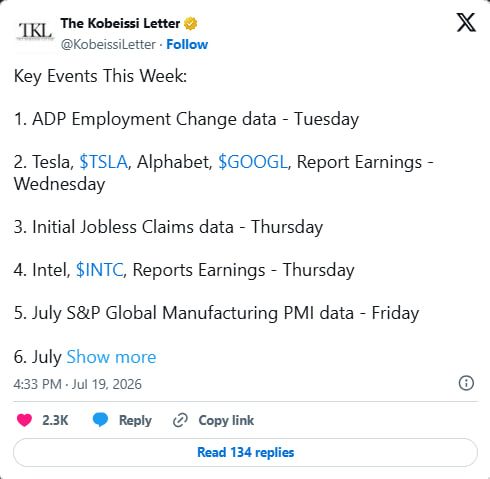Follow The Kobeissi Letter account

[187, 44]
